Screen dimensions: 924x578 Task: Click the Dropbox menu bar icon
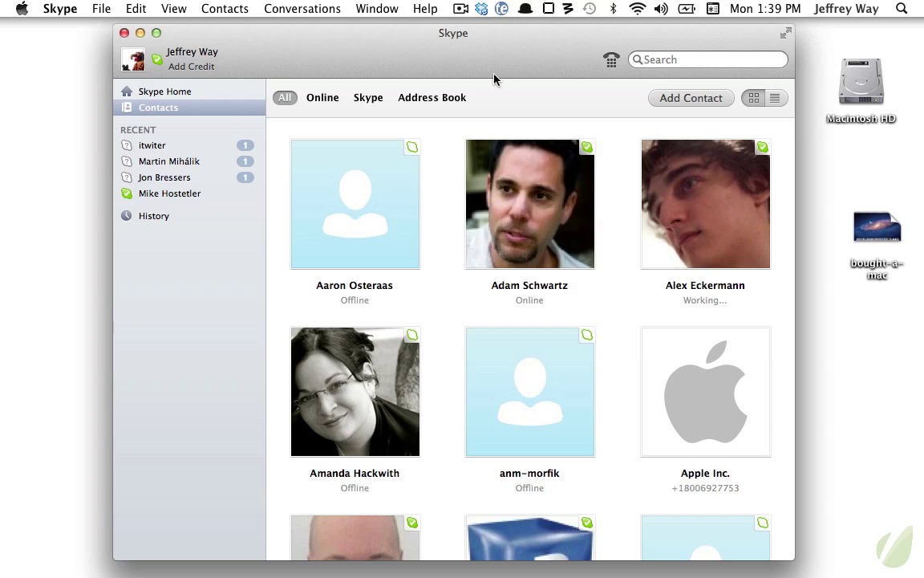tap(481, 8)
